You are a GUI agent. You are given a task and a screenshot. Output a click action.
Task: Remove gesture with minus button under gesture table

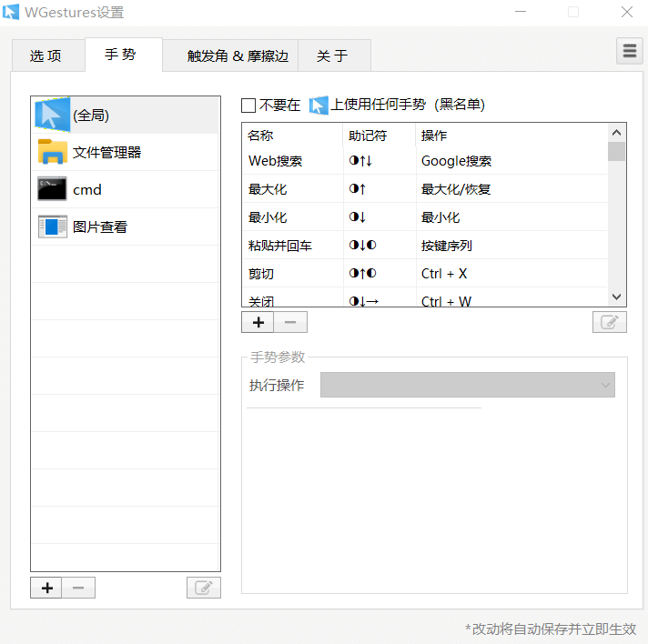tap(290, 322)
